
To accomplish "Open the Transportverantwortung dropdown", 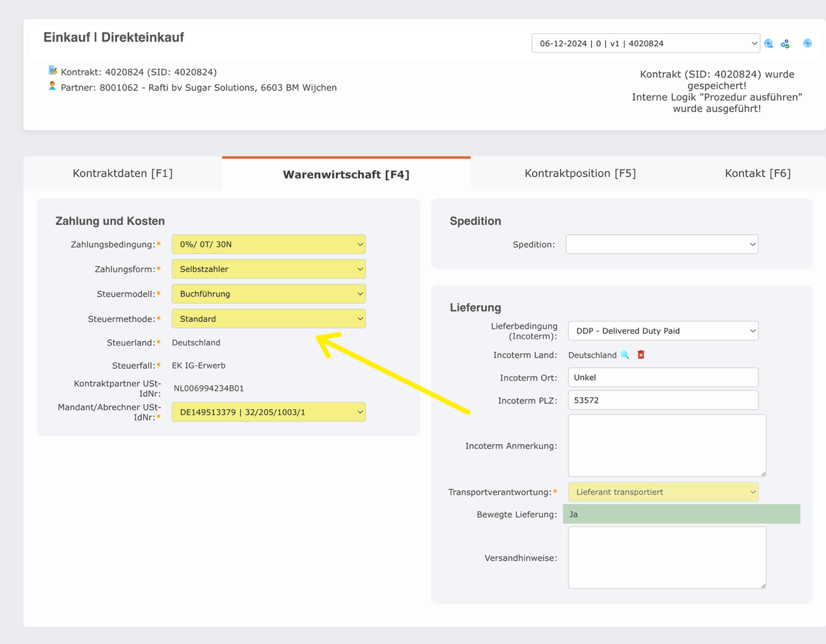I will click(x=662, y=492).
